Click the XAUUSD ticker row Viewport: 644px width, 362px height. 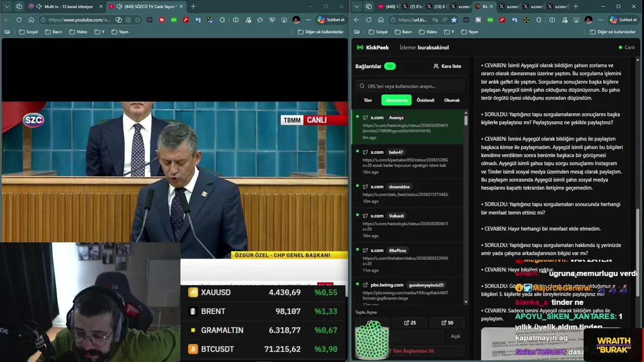(263, 293)
